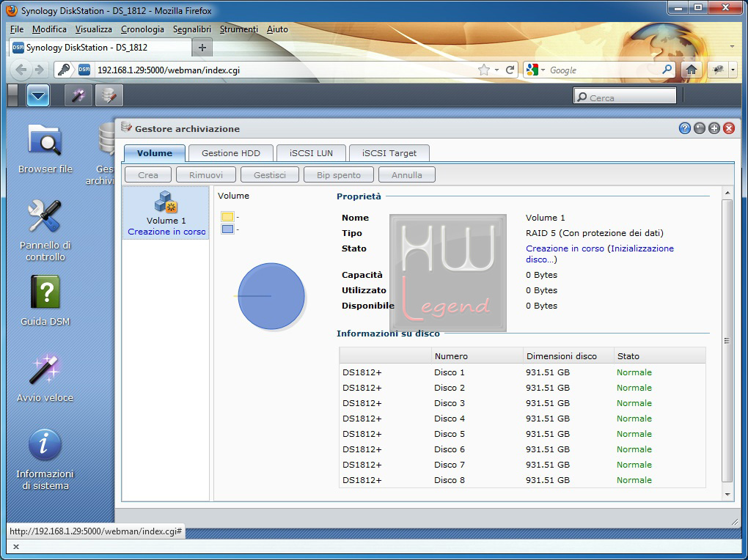Screen dimensions: 748x560
Task: Click the Bip spento button
Action: point(339,174)
